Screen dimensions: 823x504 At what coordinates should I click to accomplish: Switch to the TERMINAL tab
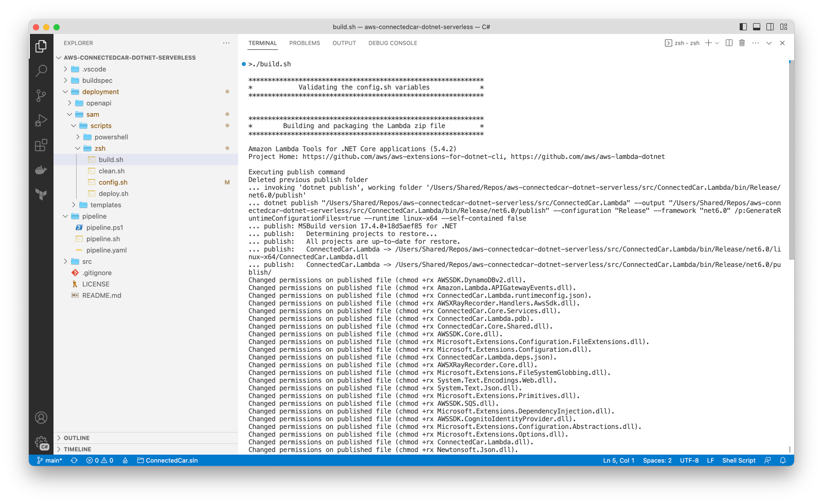point(262,43)
